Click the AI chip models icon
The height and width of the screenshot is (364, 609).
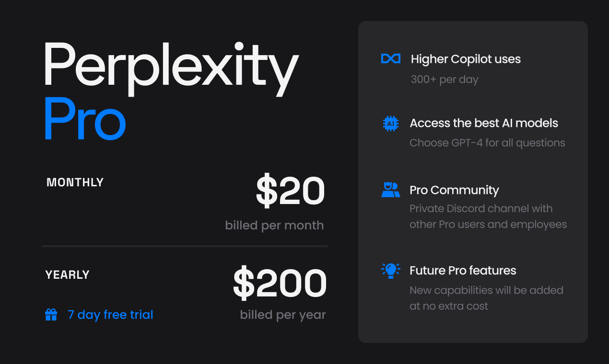tap(390, 123)
